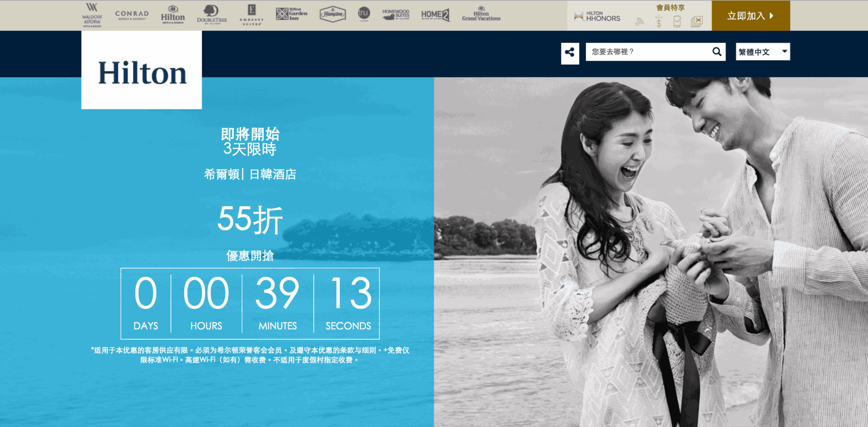Viewport: 868px width, 427px height.
Task: Click the 希爾頓 | 日韓酒店 text
Action: tap(250, 174)
